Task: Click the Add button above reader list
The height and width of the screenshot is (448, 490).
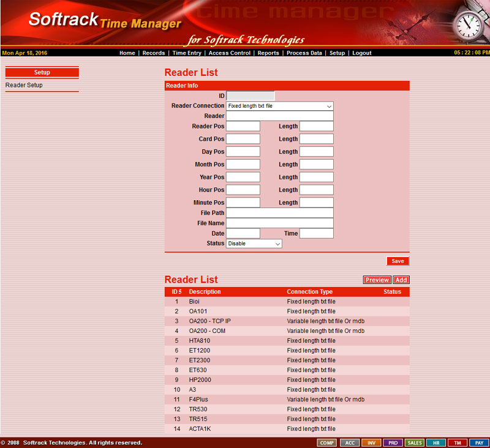Action: [x=401, y=280]
